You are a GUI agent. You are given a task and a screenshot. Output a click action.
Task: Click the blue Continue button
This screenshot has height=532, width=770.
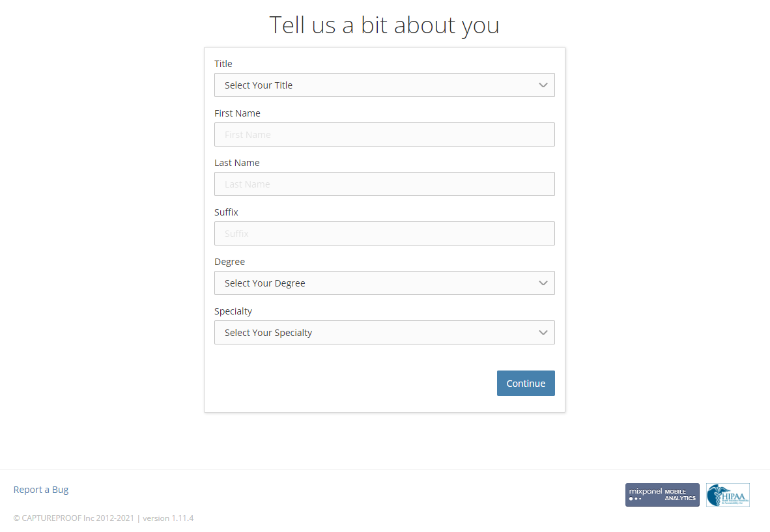pos(526,384)
